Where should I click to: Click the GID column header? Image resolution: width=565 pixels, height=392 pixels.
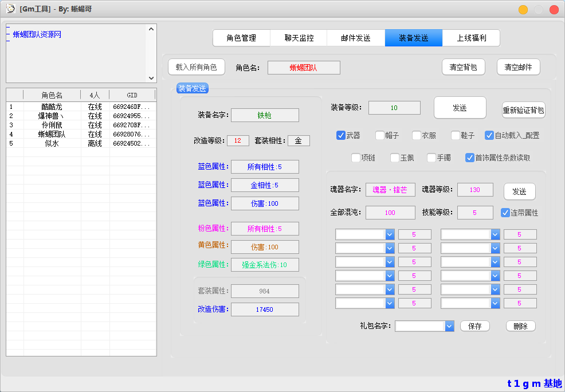132,95
